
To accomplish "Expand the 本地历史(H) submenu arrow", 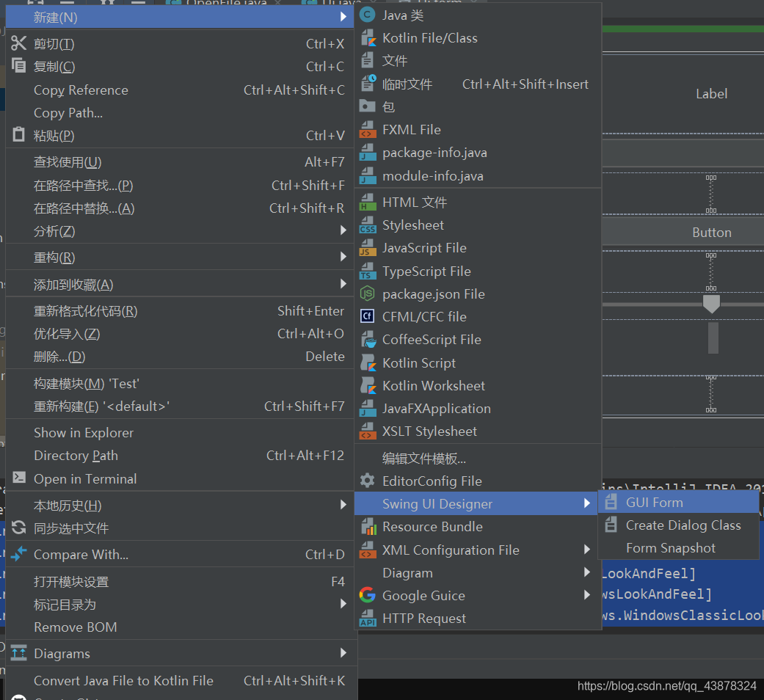I will 343,505.
